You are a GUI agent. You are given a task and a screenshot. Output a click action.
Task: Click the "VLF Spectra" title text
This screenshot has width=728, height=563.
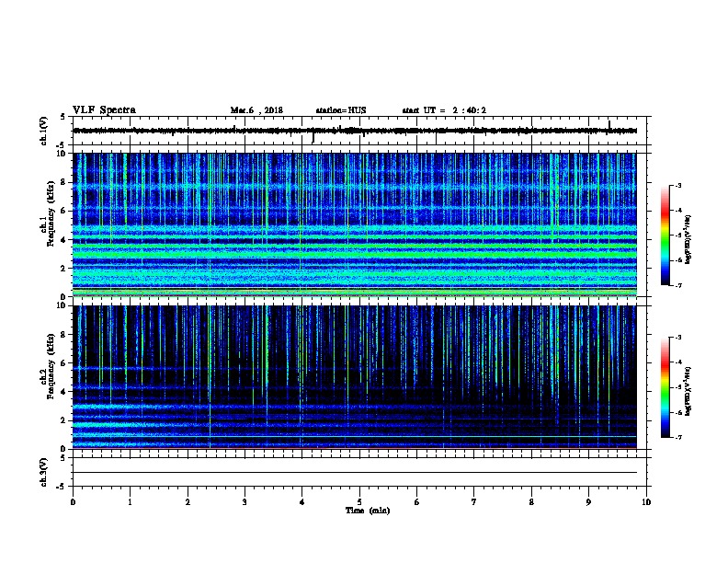coord(104,110)
